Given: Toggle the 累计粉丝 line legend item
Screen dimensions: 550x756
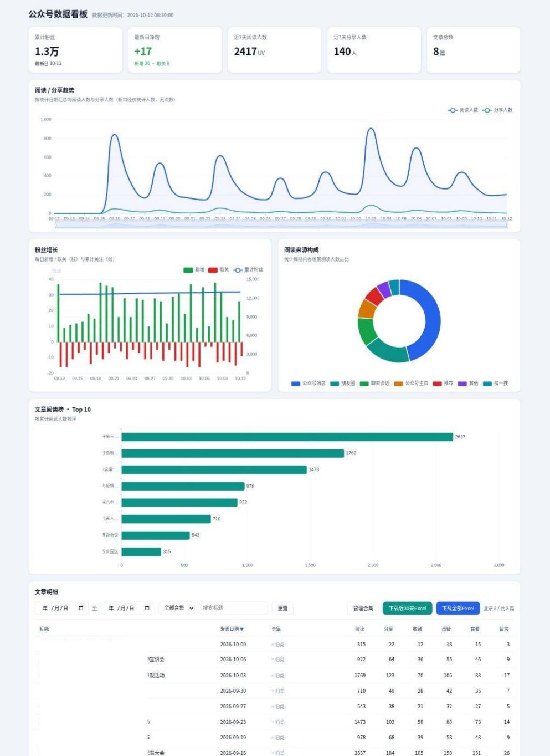Looking at the screenshot, I should coord(248,270).
